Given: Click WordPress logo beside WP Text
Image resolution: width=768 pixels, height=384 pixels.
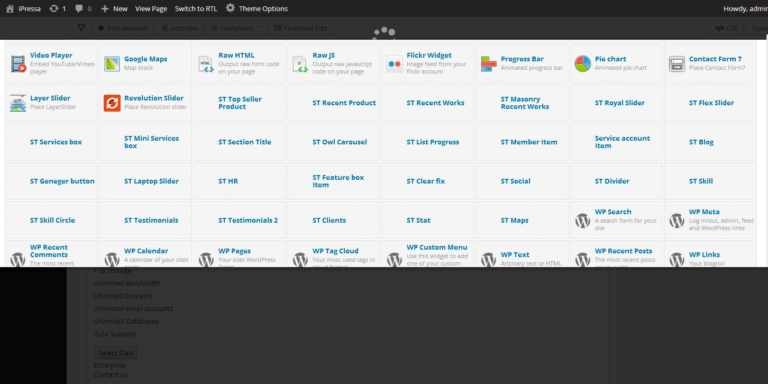Looking at the screenshot, I should pyautogui.click(x=488, y=260).
